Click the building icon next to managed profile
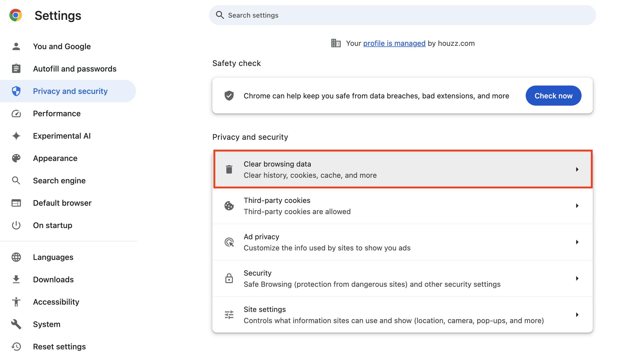644x360 pixels. (x=336, y=43)
